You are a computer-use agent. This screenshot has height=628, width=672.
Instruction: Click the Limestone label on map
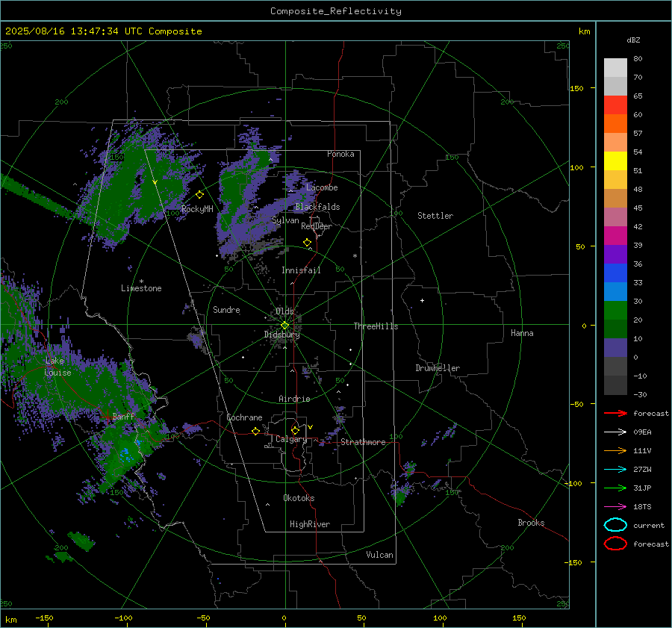141,288
